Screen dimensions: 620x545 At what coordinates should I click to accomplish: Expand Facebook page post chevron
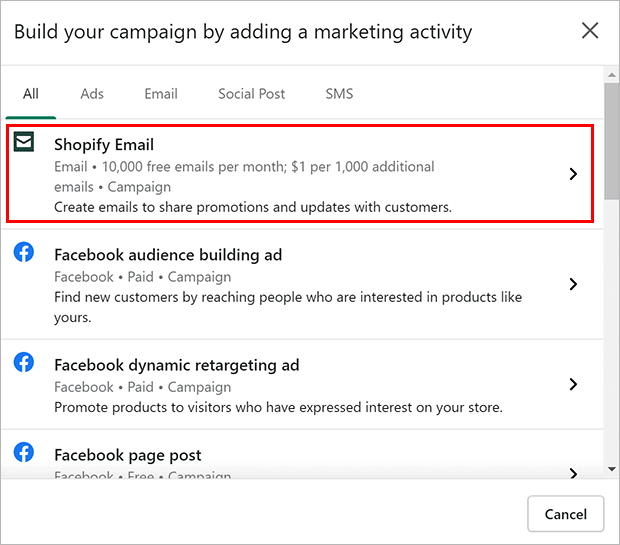[573, 473]
